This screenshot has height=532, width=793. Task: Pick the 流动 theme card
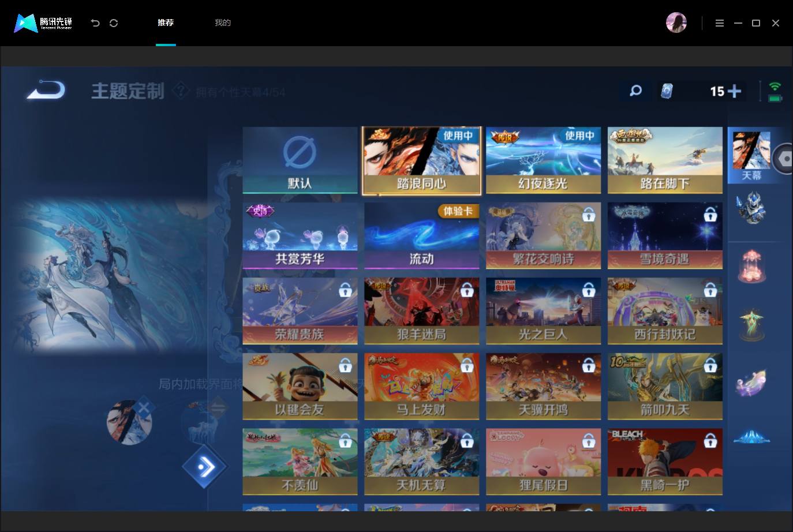point(422,236)
